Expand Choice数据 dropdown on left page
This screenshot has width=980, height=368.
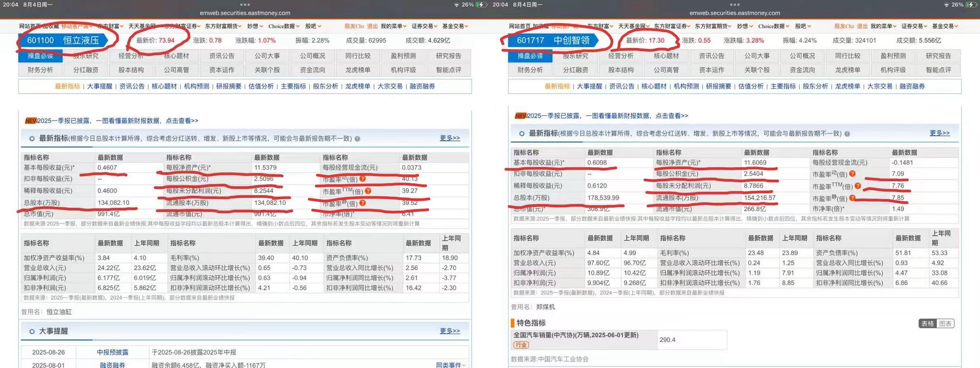click(284, 26)
